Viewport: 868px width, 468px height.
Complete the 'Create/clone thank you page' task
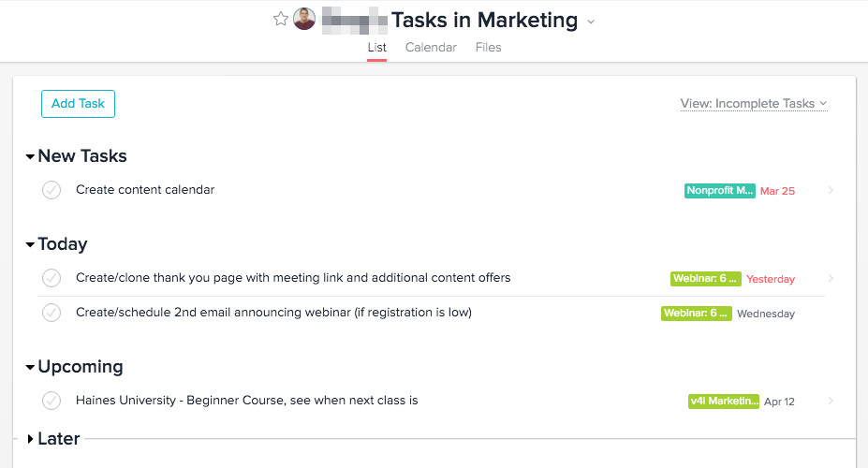(51, 278)
